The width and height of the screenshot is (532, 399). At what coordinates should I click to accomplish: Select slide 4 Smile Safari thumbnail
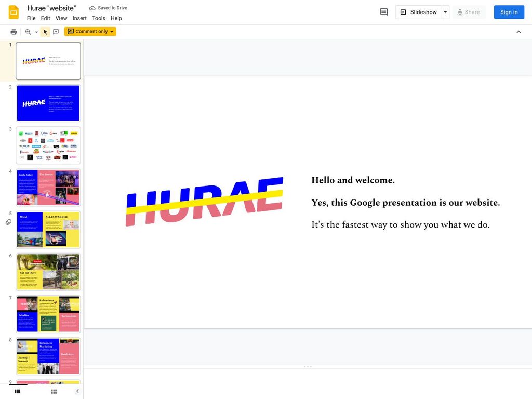coord(48,188)
